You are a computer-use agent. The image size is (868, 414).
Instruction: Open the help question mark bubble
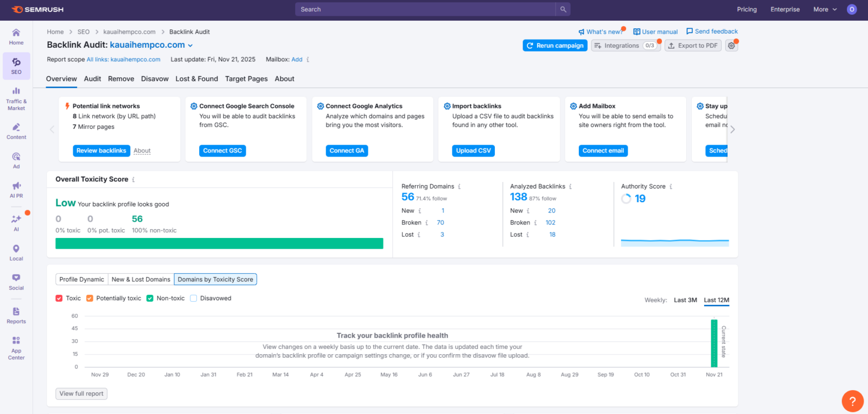coord(852,401)
